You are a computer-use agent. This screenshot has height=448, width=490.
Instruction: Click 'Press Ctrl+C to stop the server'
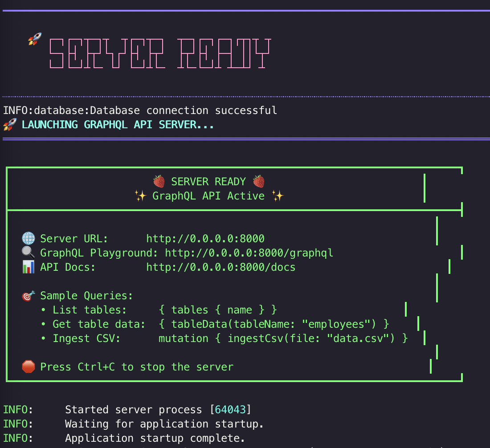pyautogui.click(x=137, y=367)
